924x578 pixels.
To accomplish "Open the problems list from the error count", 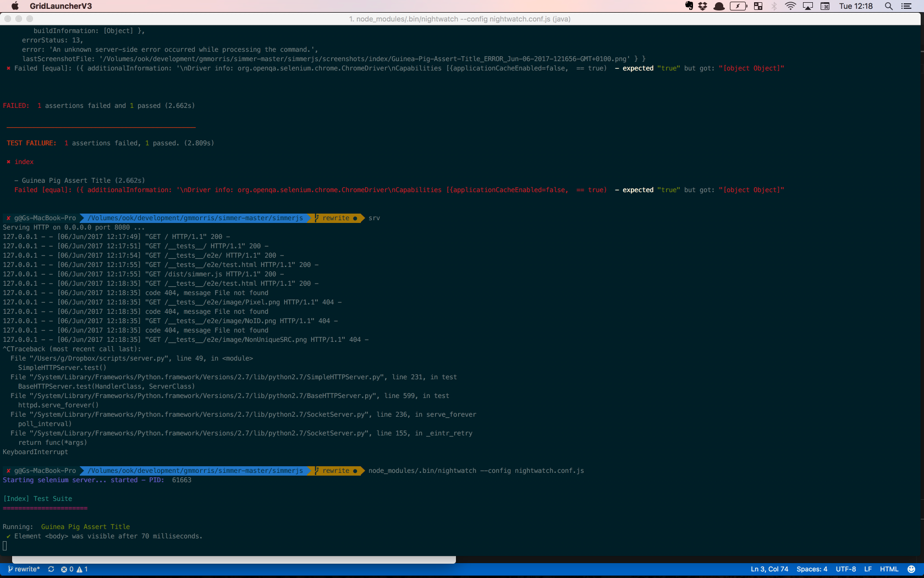I will coord(67,569).
